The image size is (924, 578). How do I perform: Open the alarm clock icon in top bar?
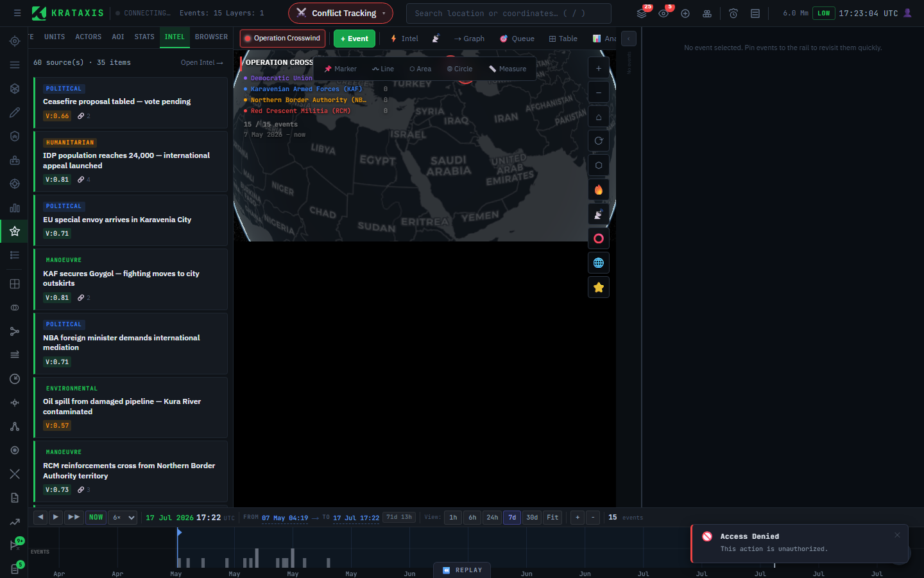733,13
